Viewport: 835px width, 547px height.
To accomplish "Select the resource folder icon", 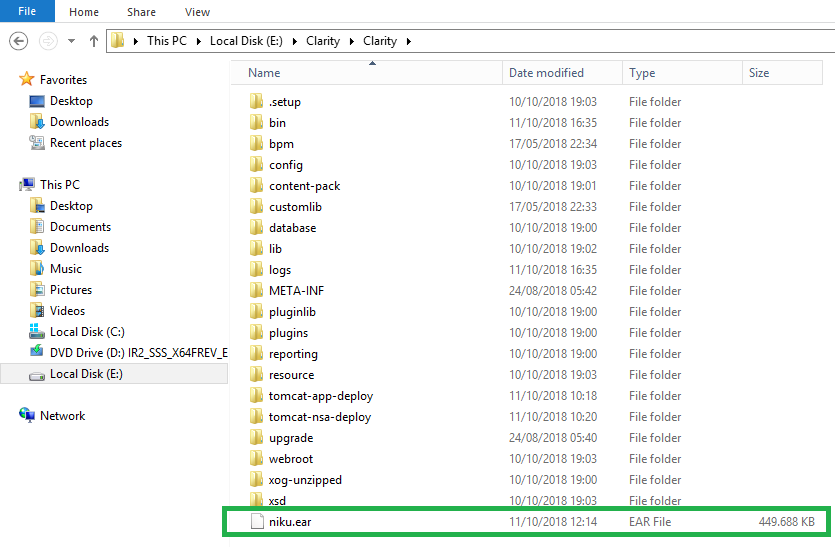I will tap(256, 374).
